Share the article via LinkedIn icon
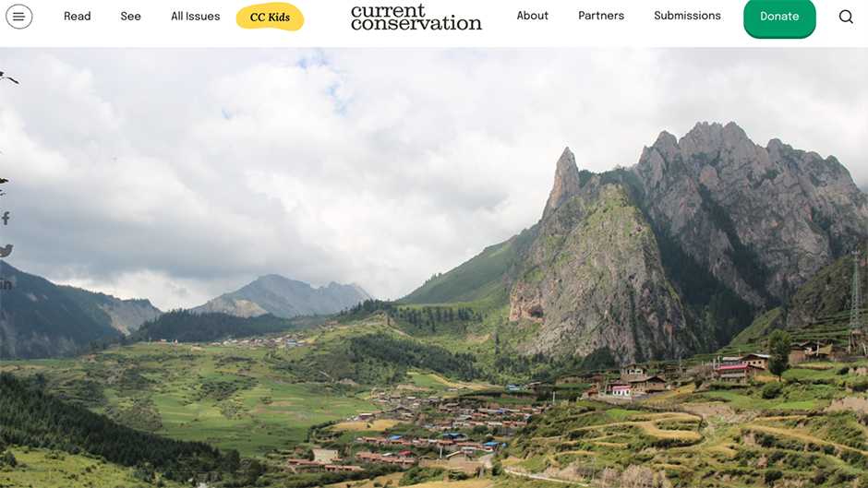868x488 pixels. pyautogui.click(x=6, y=284)
